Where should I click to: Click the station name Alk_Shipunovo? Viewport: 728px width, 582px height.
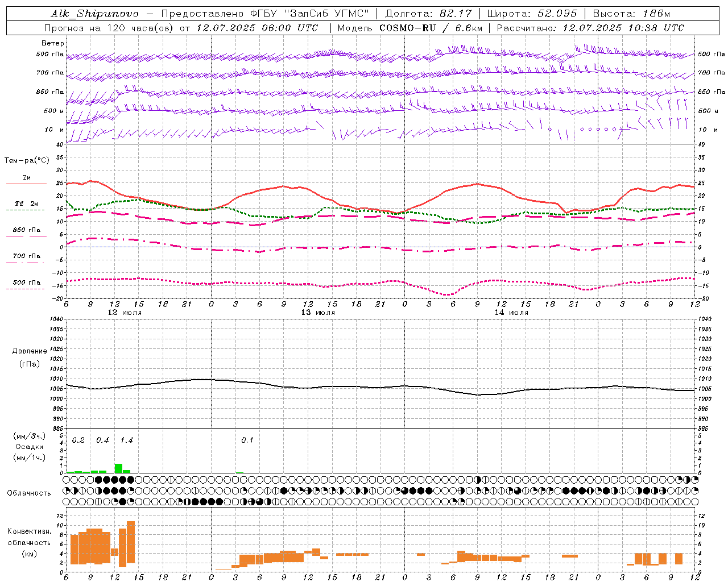(x=94, y=14)
